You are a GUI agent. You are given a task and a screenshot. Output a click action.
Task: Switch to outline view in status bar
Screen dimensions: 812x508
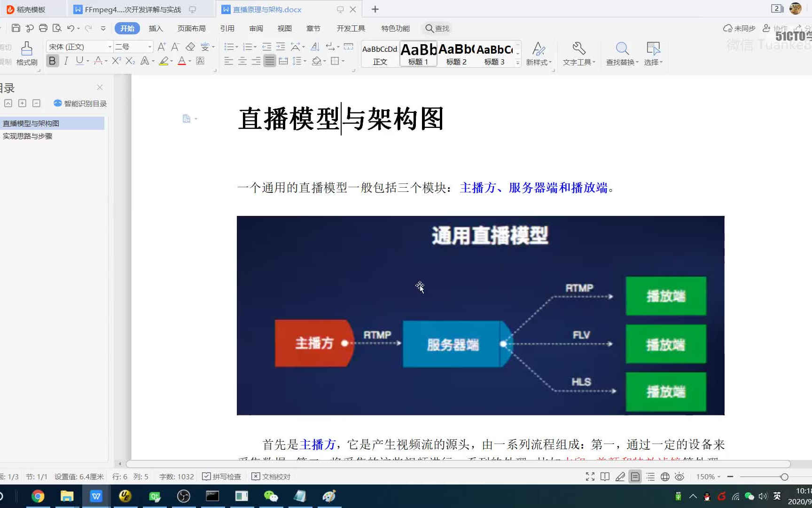(x=650, y=476)
